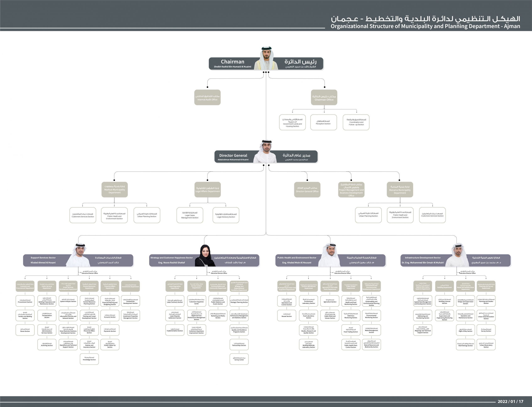Click Executive Director Office under Support Services
The image size is (532, 407).
(90, 272)
